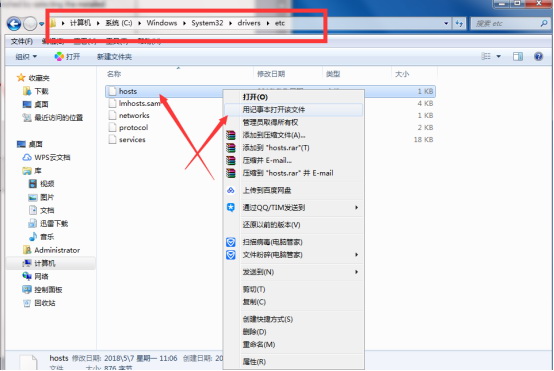Select drivers in the address breadcrumb

click(x=249, y=23)
